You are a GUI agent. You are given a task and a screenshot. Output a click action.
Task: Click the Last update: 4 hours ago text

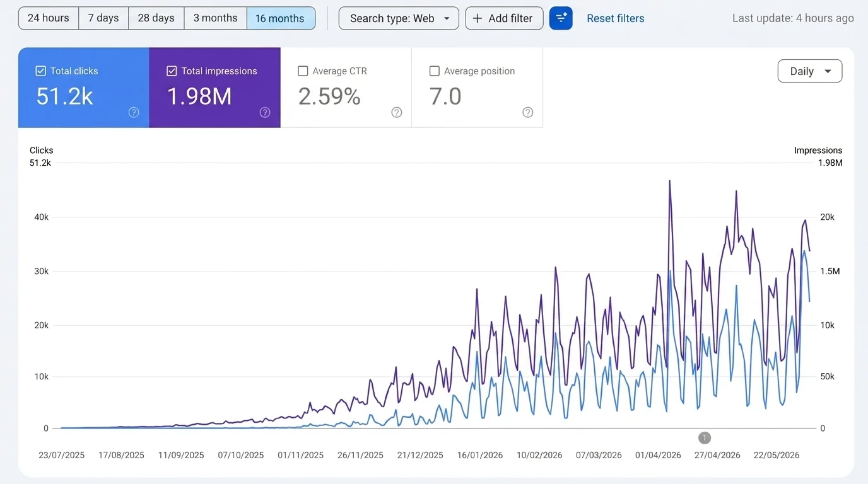tap(793, 18)
